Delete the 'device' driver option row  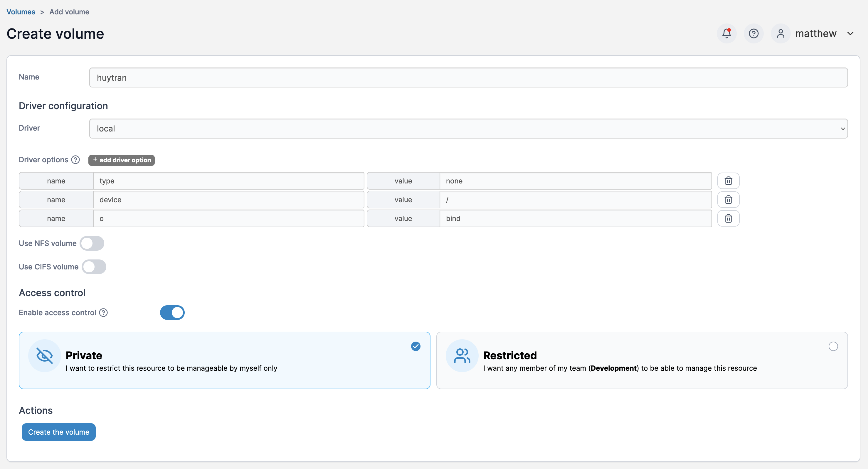(x=728, y=200)
